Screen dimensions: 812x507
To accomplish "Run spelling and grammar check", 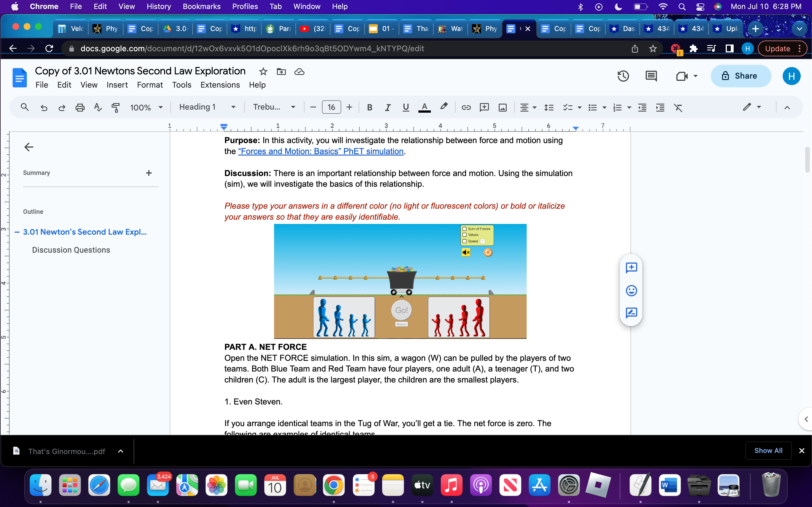I will tap(98, 107).
